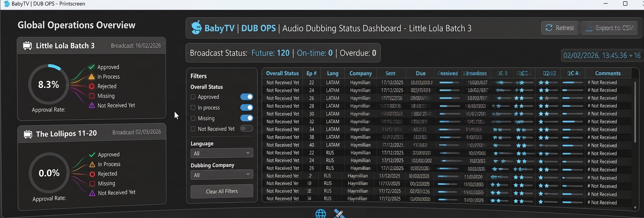Click the 0.0% approval rate donut chart
The height and width of the screenshot is (218, 644).
(x=49, y=173)
